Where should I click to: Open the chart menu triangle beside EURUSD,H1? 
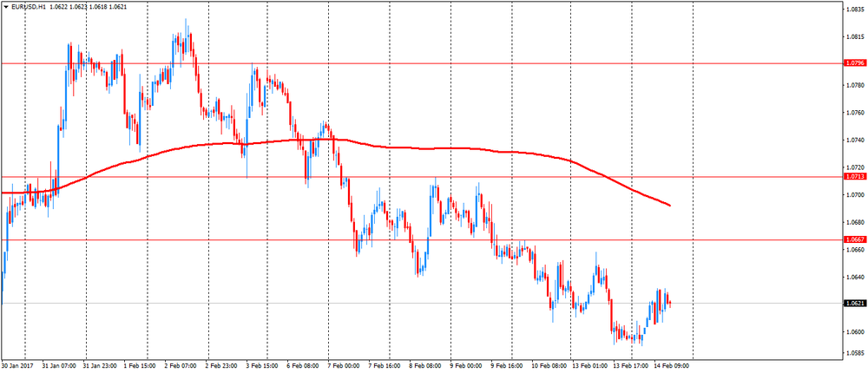tap(6, 9)
